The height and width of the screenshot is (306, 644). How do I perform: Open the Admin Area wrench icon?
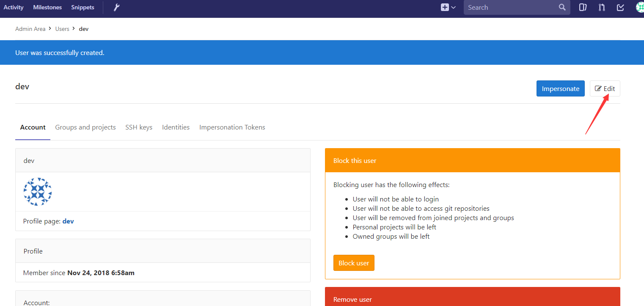pos(117,7)
